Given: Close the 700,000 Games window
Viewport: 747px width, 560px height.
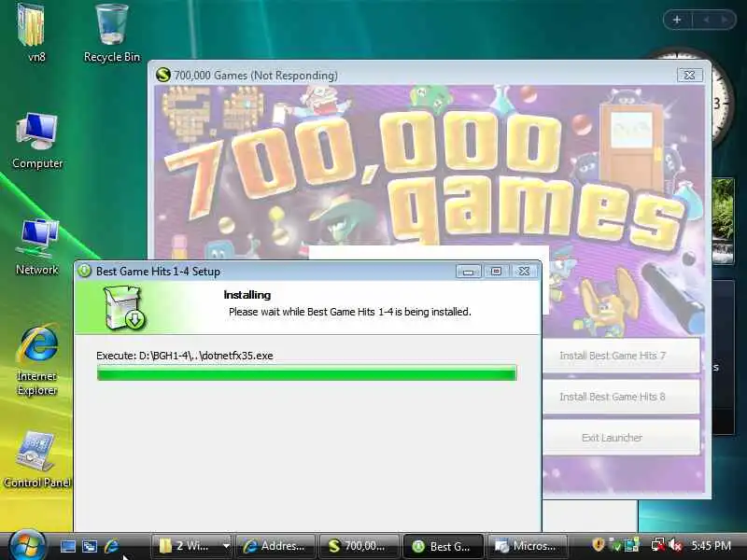Looking at the screenshot, I should (x=689, y=75).
